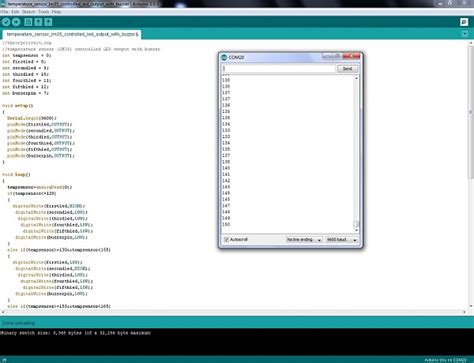Open the File menu
The height and width of the screenshot is (363, 474).
click(4, 12)
